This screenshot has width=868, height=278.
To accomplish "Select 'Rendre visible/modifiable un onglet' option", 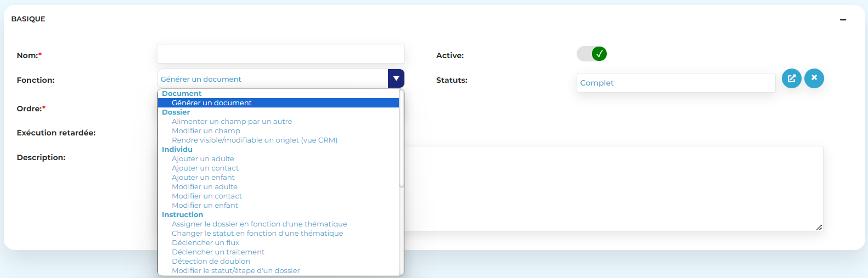I will coord(254,140).
